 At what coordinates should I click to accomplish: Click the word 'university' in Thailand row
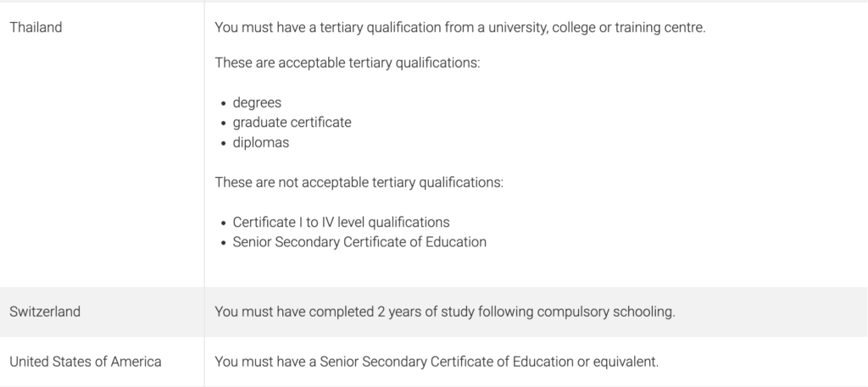point(518,28)
